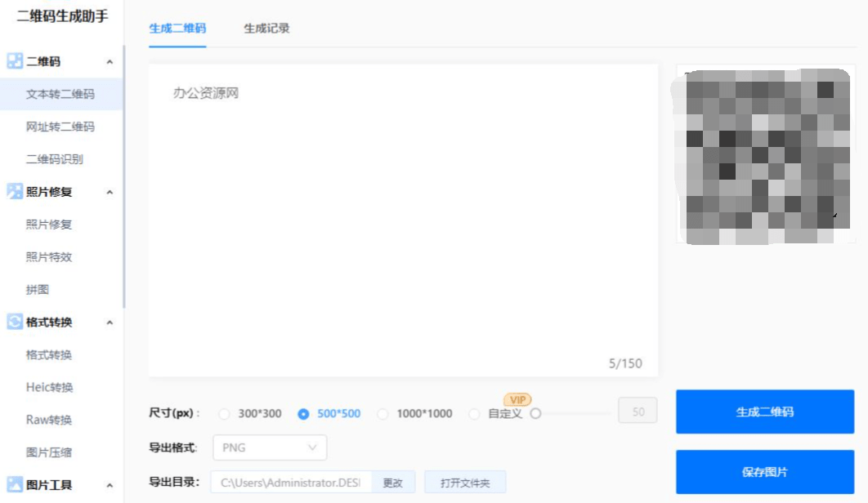
Task: Click the 照片修复 section icon in sidebar
Action: (x=15, y=191)
